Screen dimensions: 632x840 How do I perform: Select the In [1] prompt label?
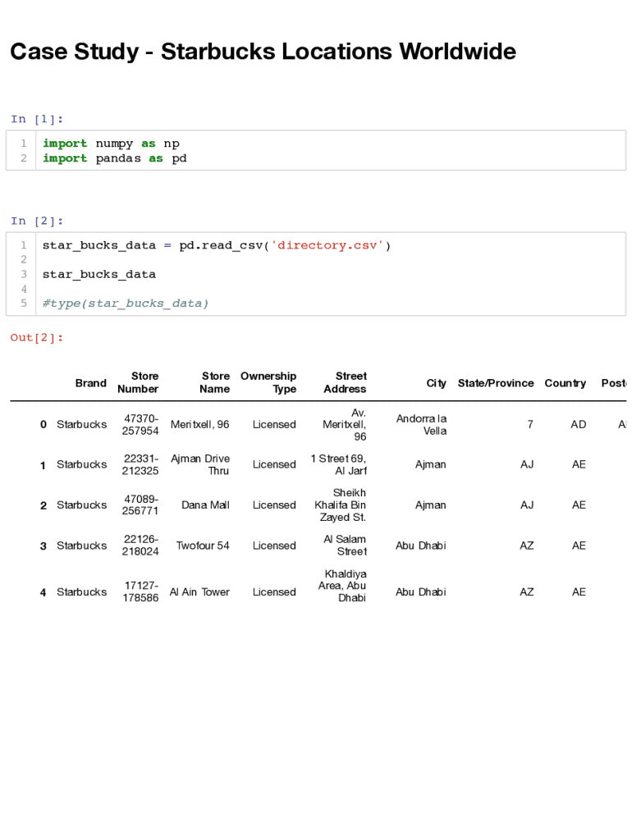37,119
